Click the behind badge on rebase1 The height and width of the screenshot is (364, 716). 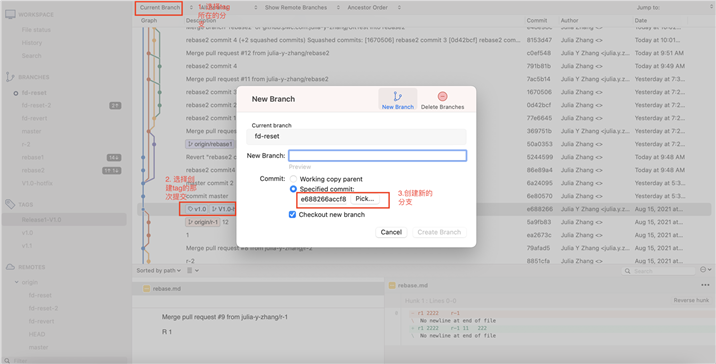coord(114,158)
